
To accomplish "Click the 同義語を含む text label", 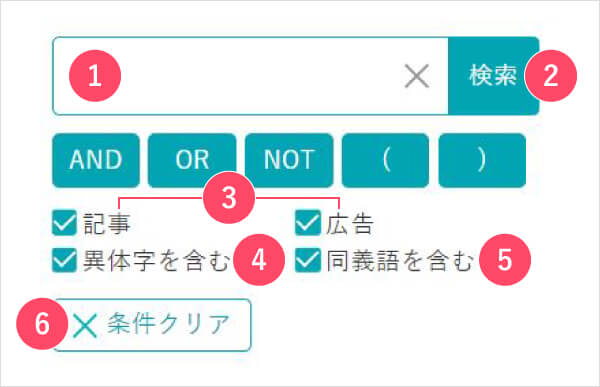I will (400, 261).
